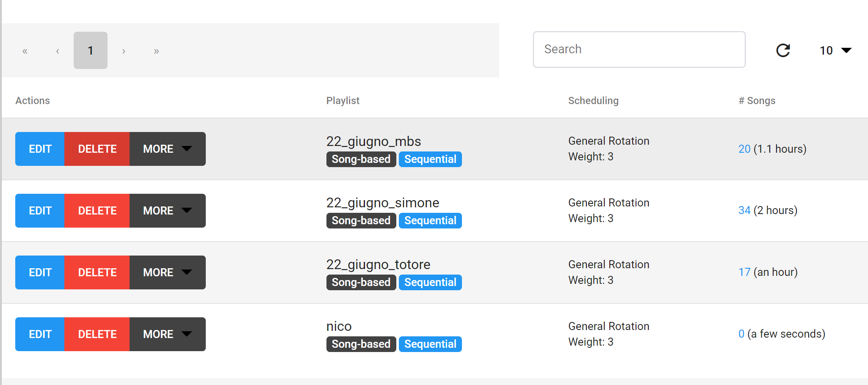Navigate to previous page with single chevron
The width and height of the screenshot is (868, 385).
click(58, 51)
